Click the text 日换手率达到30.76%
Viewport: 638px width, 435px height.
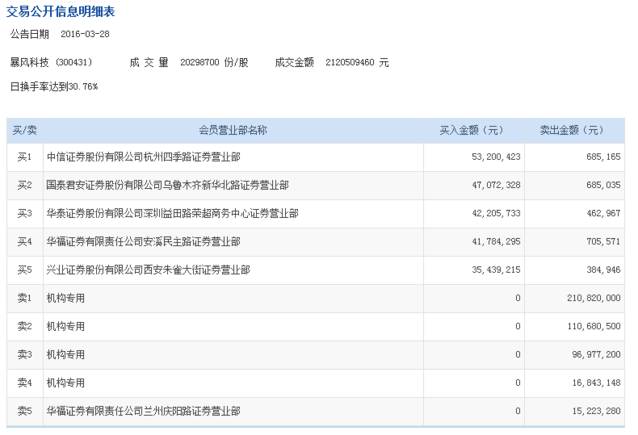tap(54, 87)
